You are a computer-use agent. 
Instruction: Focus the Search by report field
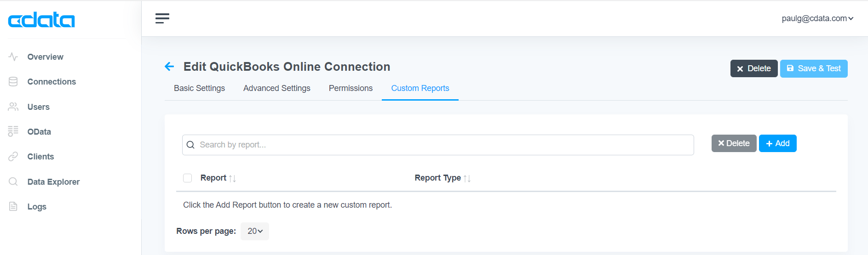pos(438,145)
